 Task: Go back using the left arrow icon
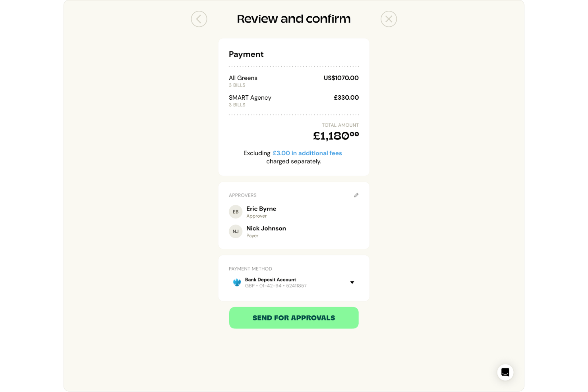(x=199, y=19)
